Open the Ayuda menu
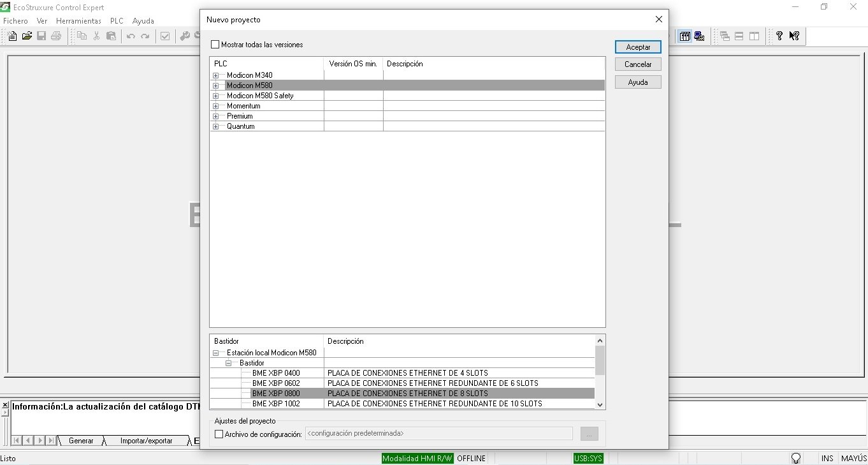 (x=143, y=21)
